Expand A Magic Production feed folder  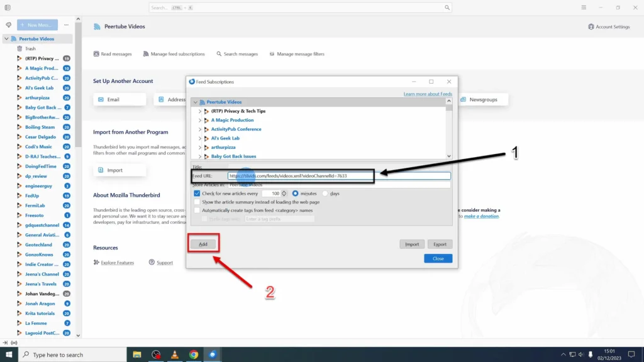(200, 120)
